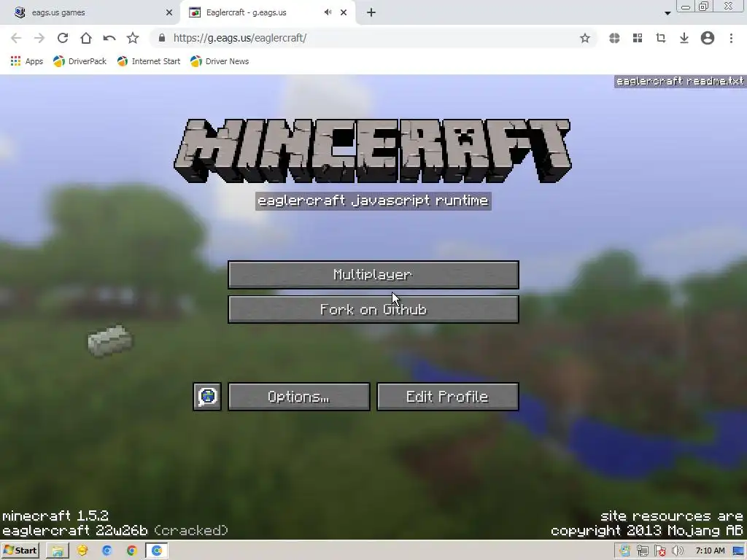This screenshot has height=560, width=747.
Task: Expand the tab search dropdown arrow
Action: [667, 13]
